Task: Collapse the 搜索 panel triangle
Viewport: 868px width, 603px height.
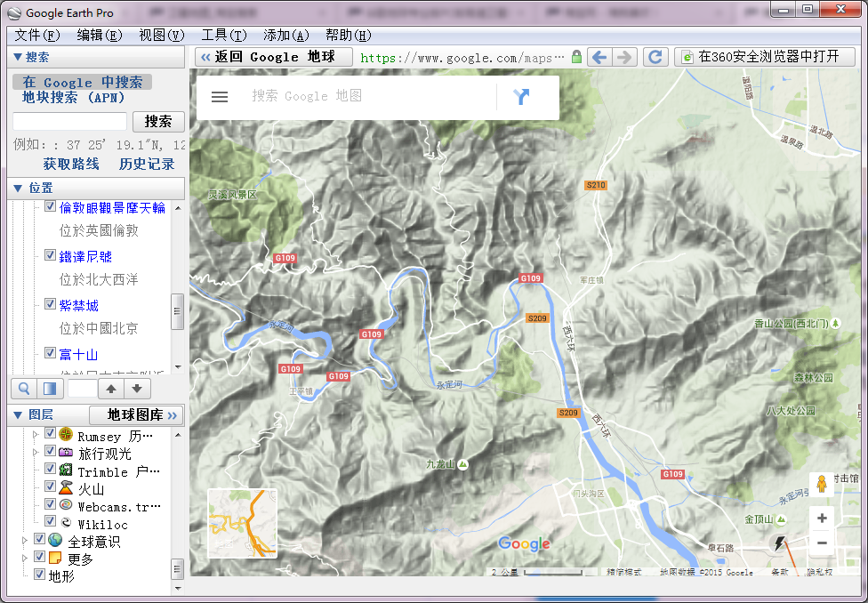Action: point(17,57)
